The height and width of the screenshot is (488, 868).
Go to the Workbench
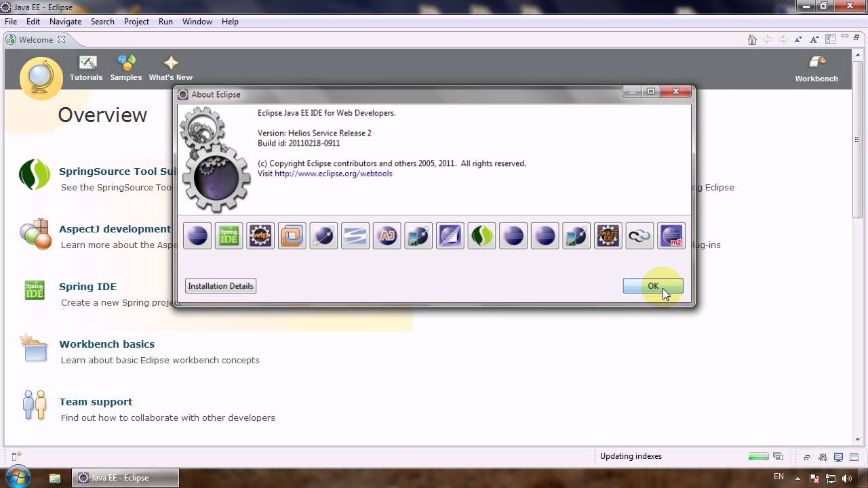pyautogui.click(x=816, y=70)
